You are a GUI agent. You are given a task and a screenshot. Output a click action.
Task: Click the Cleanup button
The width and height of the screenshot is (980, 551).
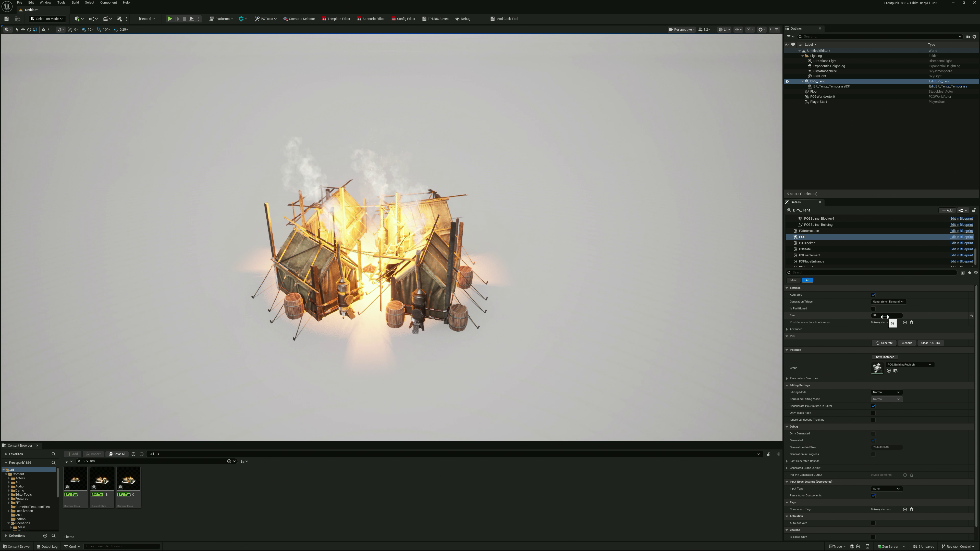click(x=906, y=343)
